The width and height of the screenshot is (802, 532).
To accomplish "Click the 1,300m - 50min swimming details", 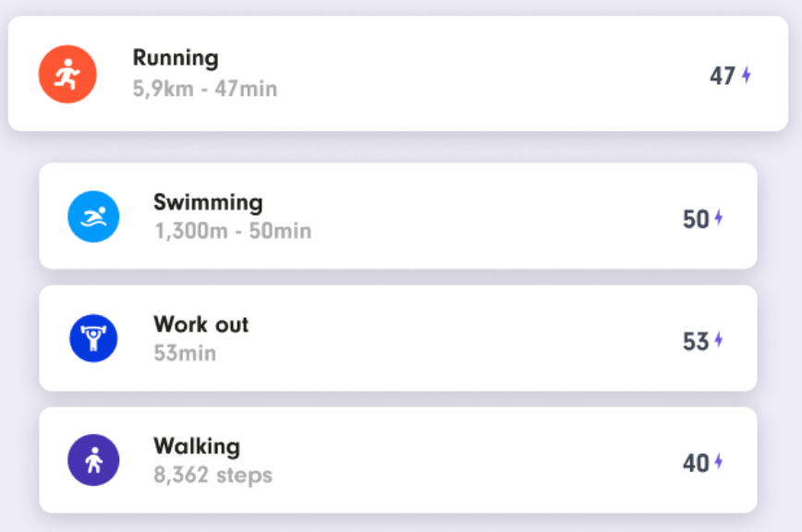I will click(x=232, y=231).
